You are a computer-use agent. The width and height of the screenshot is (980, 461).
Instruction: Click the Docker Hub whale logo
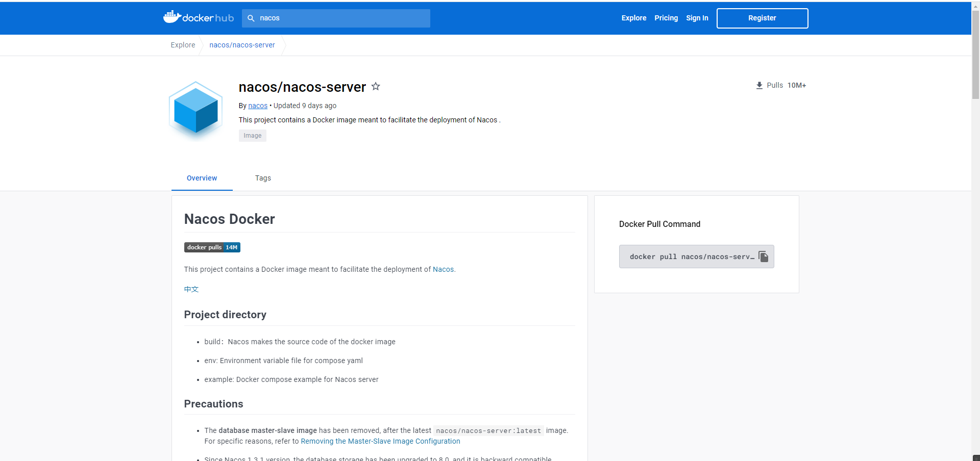pyautogui.click(x=172, y=17)
